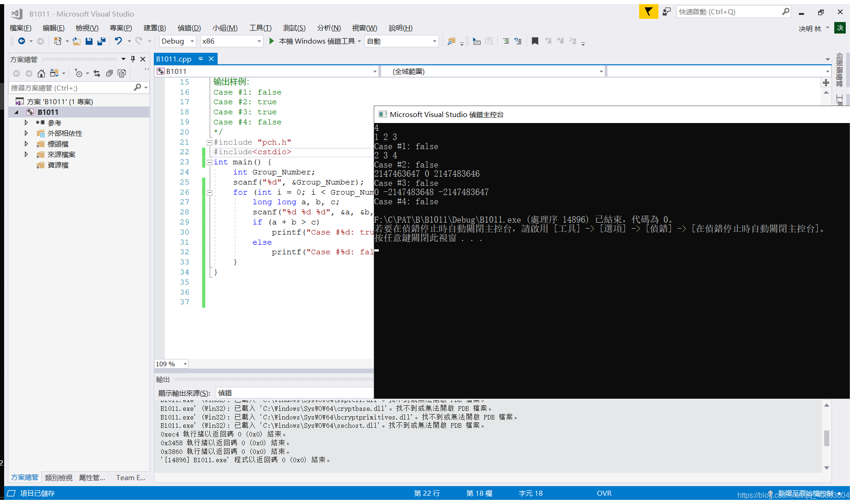Image resolution: width=854 pixels, height=504 pixels.
Task: Collapse all in Solution Explorer
Action: coord(109,73)
